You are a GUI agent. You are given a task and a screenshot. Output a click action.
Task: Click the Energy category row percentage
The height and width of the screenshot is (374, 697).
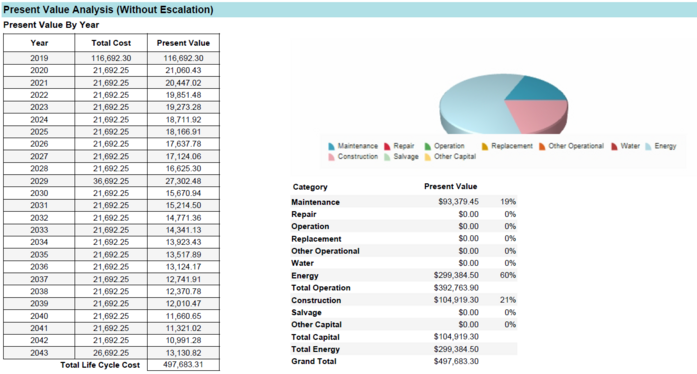[x=508, y=275]
